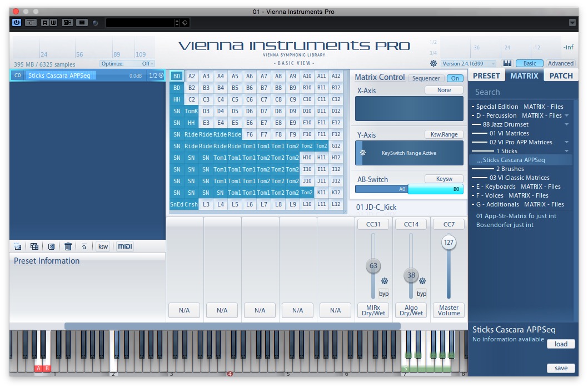This screenshot has height=388, width=588.
Task: Click the host toolbar top-right menu arrow
Action: tap(572, 22)
